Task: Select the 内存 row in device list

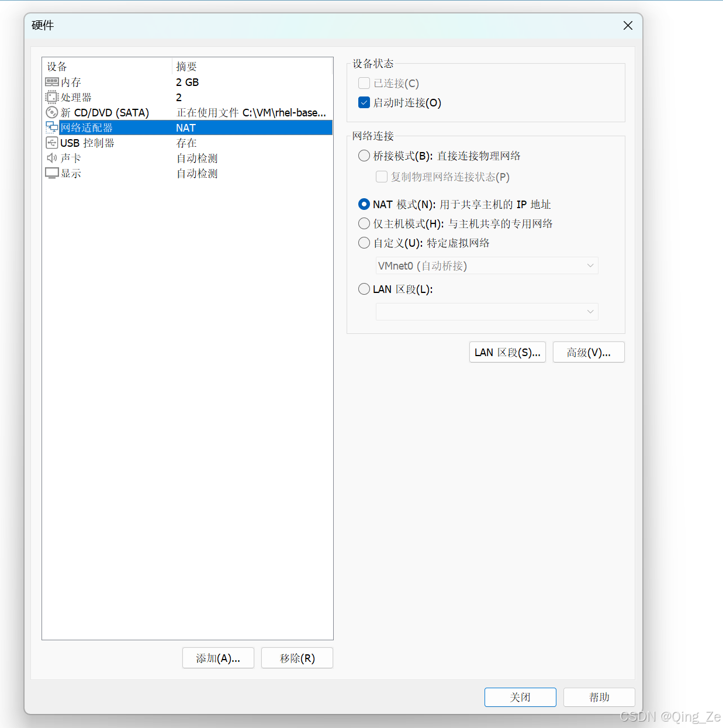Action: point(188,82)
